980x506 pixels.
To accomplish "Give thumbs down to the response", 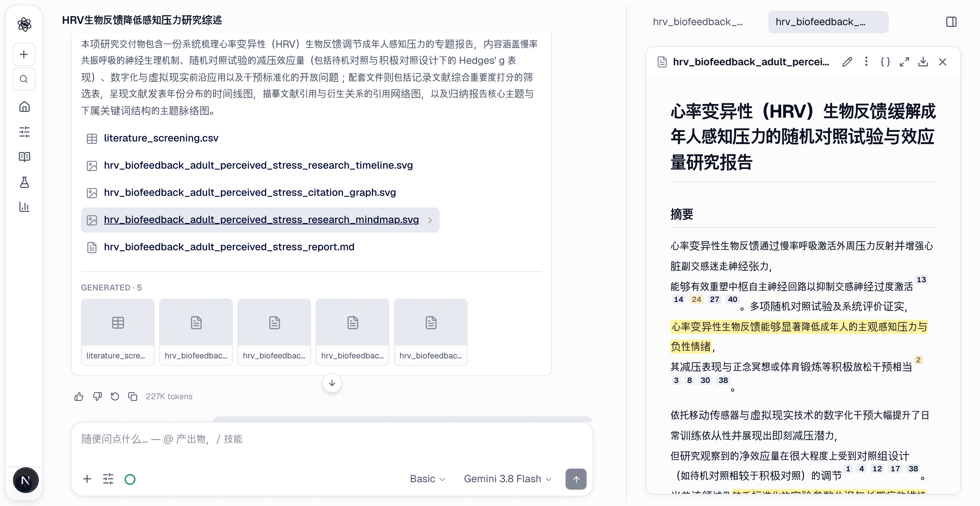I will [x=97, y=397].
